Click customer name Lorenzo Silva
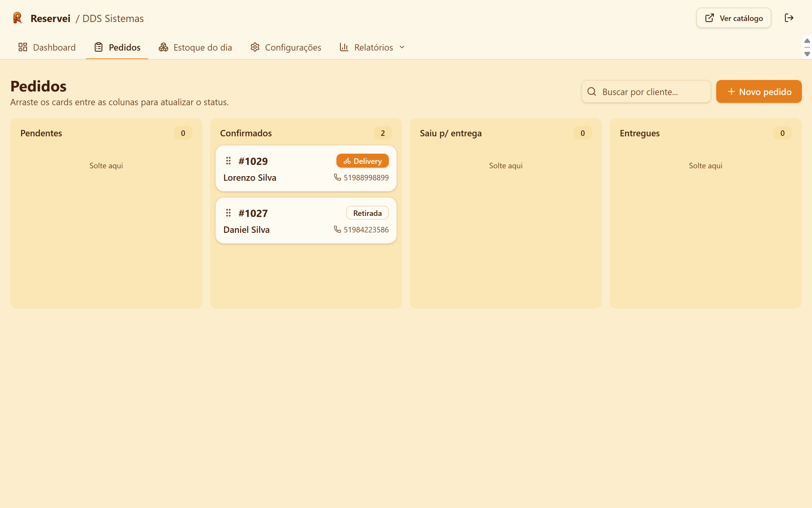Viewport: 812px width, 508px height. click(x=250, y=178)
